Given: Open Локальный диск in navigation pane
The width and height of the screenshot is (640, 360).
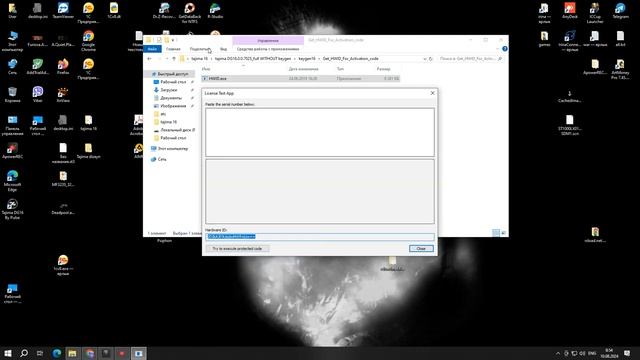Looking at the screenshot, I should 175,130.
